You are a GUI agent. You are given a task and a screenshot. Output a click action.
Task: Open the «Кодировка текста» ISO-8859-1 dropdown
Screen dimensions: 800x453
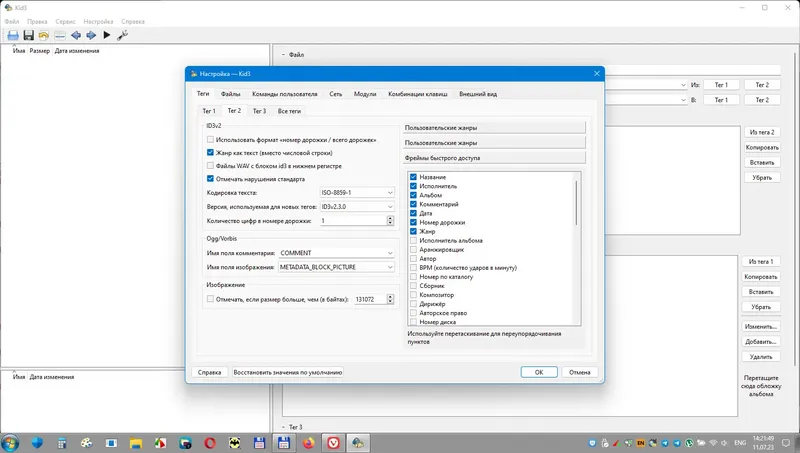click(x=357, y=193)
